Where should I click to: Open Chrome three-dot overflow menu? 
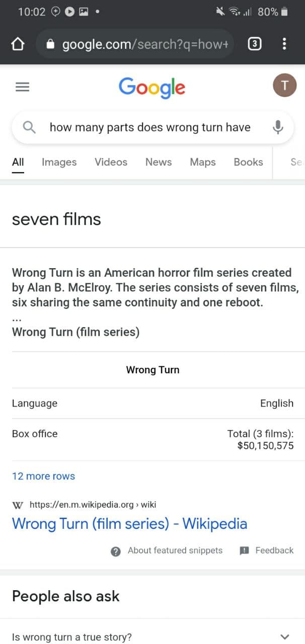tap(284, 44)
